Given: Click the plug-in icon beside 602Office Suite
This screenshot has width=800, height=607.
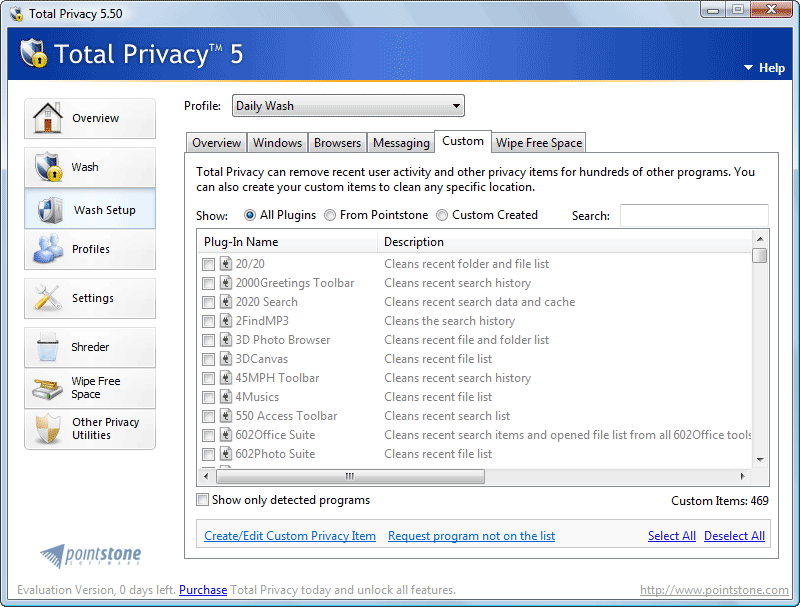Looking at the screenshot, I should click(226, 435).
